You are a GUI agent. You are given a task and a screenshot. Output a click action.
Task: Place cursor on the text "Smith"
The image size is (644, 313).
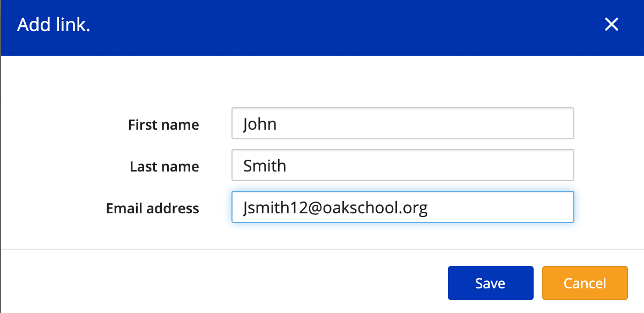pos(265,166)
